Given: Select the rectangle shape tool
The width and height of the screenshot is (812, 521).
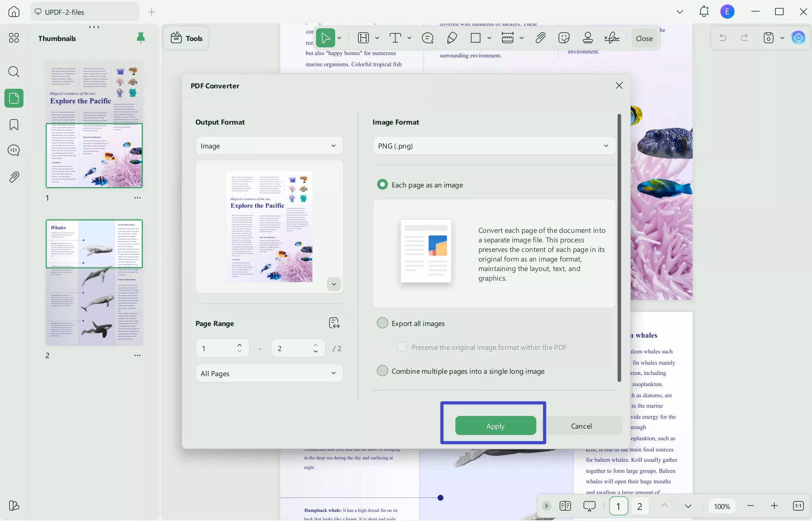Looking at the screenshot, I should tap(476, 37).
